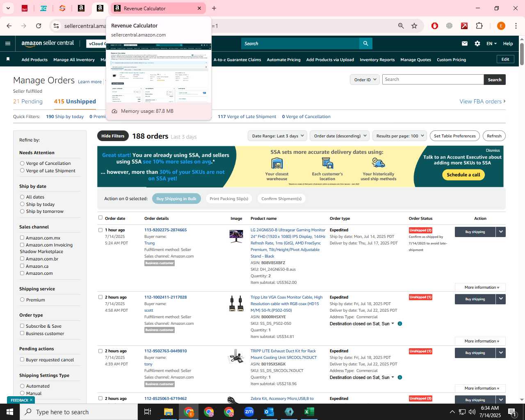
Task: Check Buyer requested cancel checkbox
Action: pos(22,359)
